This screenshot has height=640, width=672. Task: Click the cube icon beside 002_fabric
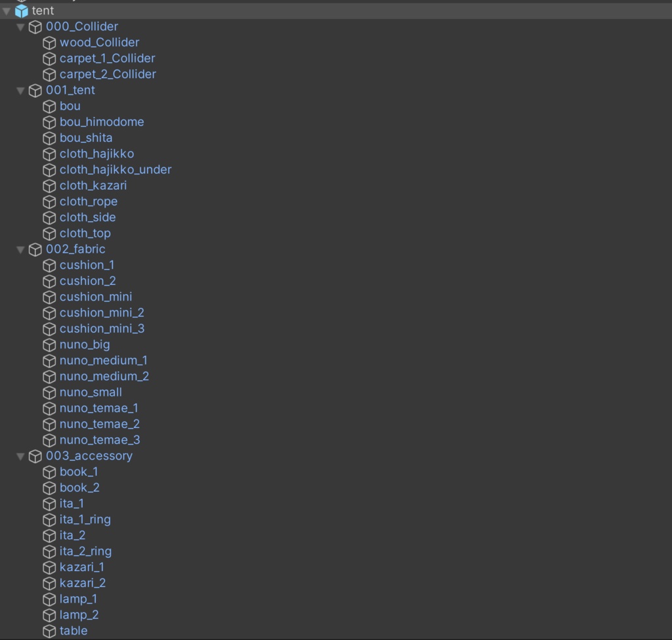click(35, 249)
